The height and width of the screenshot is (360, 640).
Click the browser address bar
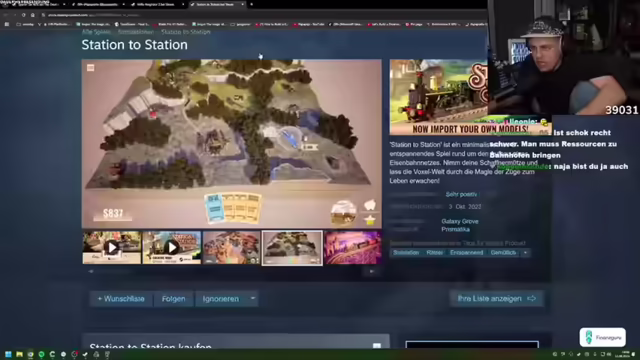261,15
